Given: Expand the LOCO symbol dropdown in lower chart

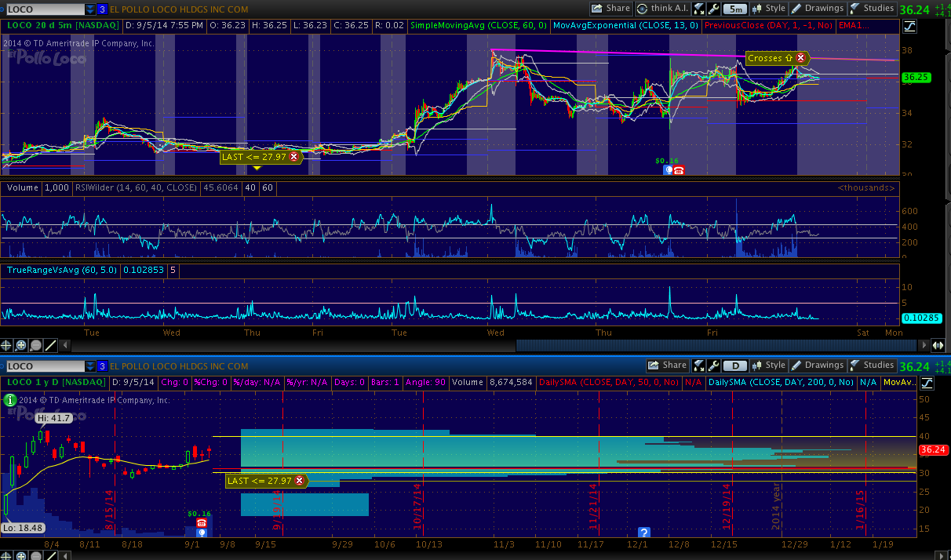Looking at the screenshot, I should pyautogui.click(x=89, y=366).
